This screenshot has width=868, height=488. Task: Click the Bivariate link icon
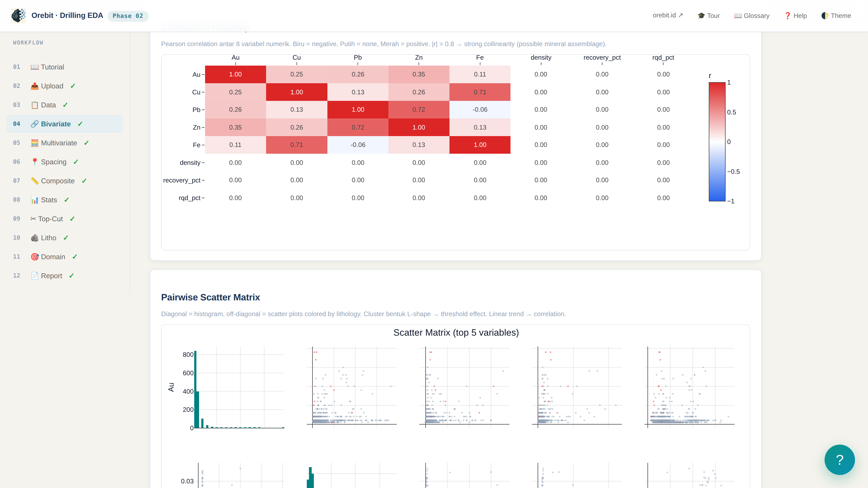tap(34, 124)
